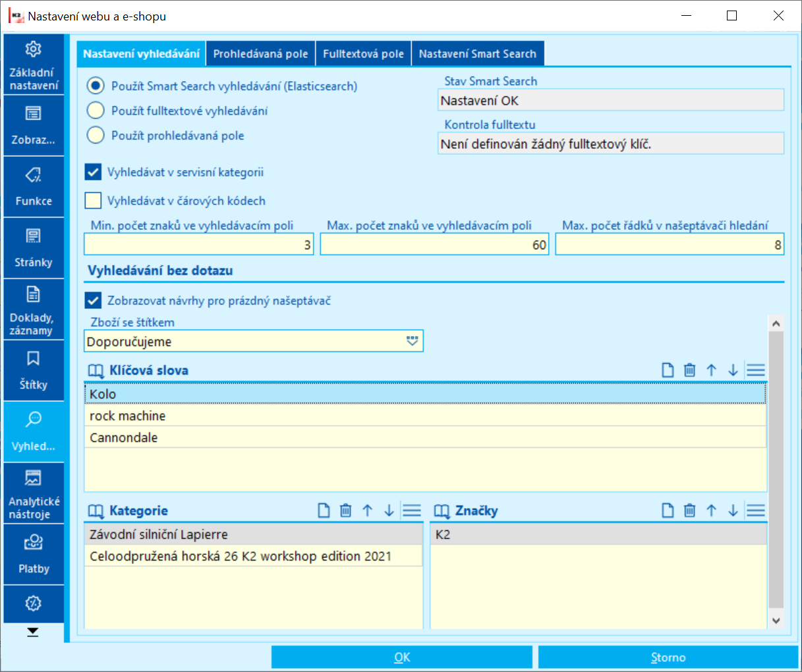Open Základní nastavení sidebar section
The height and width of the screenshot is (672, 802).
coord(34,65)
